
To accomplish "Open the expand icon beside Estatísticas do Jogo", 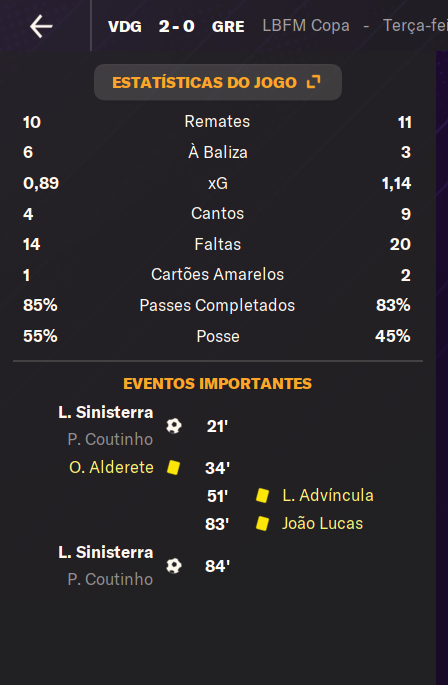I will (x=313, y=82).
